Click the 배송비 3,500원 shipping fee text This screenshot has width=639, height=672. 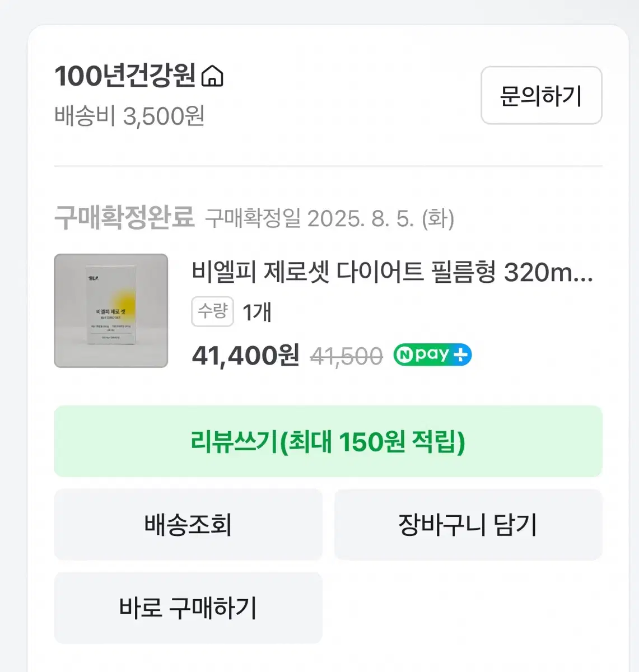click(129, 116)
